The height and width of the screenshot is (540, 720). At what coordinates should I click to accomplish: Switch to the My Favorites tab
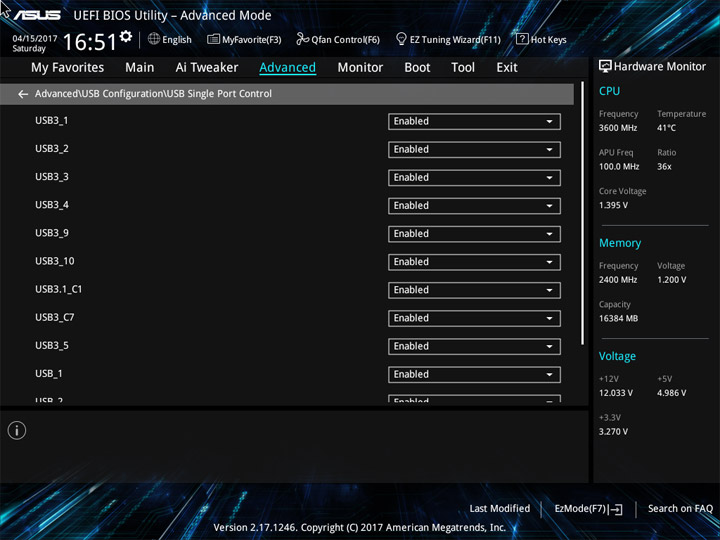(x=68, y=68)
